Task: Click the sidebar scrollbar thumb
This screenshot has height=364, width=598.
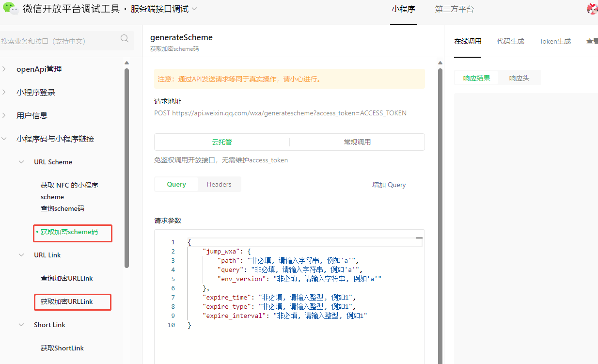Action: pos(126,168)
